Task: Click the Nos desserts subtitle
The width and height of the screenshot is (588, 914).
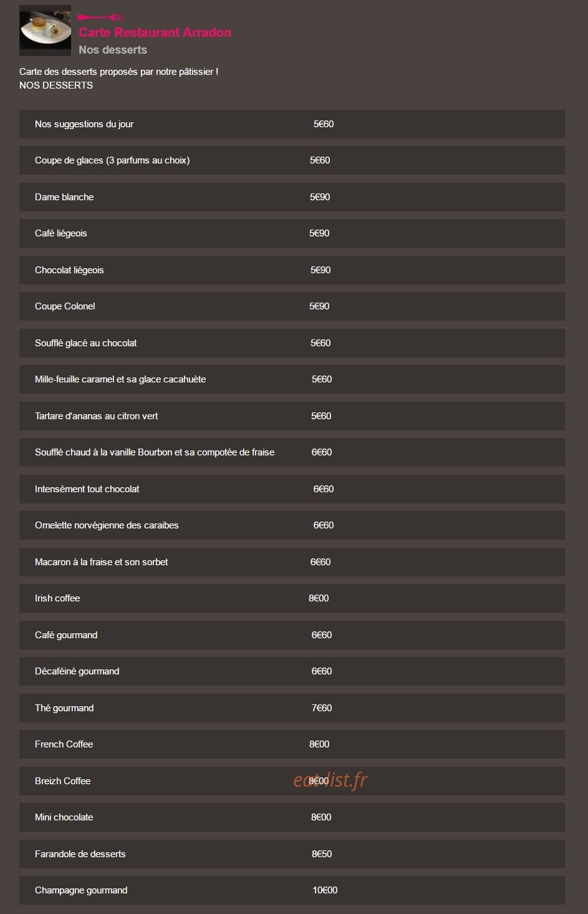Action: tap(113, 50)
